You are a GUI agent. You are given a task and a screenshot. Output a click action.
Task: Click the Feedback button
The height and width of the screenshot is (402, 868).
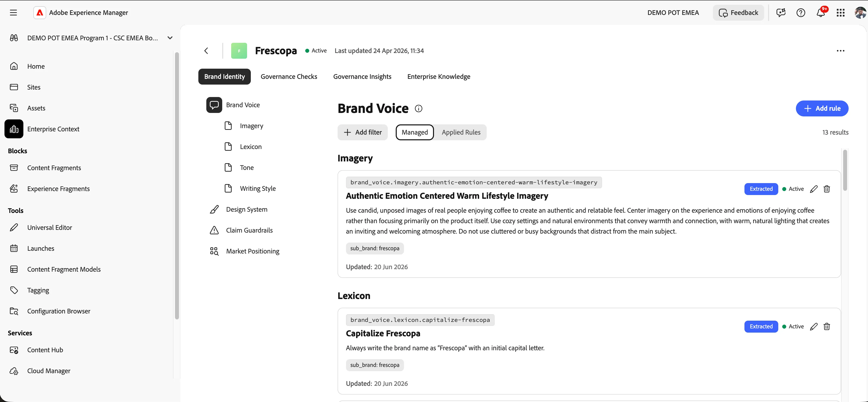click(738, 12)
